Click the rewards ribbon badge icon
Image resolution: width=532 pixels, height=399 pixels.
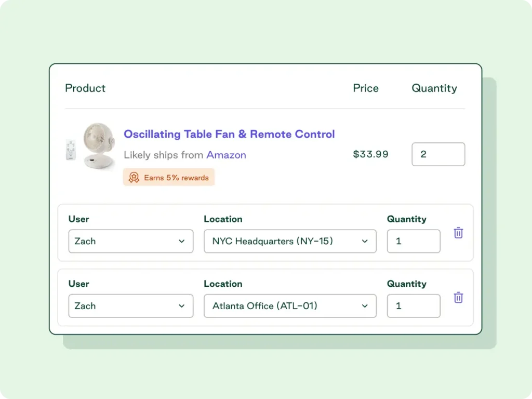click(134, 178)
